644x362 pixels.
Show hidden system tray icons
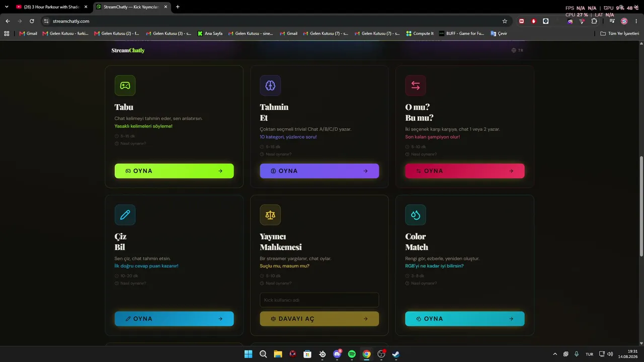click(555, 354)
